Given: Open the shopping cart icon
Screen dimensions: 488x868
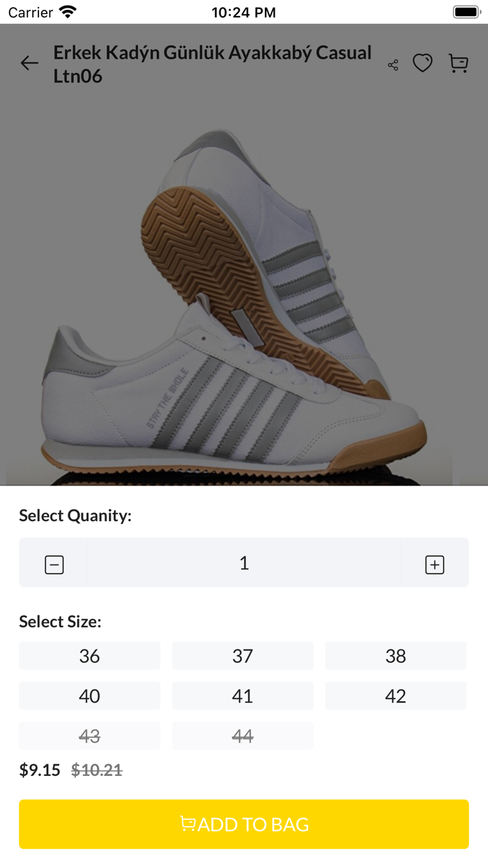Looking at the screenshot, I should (x=458, y=63).
